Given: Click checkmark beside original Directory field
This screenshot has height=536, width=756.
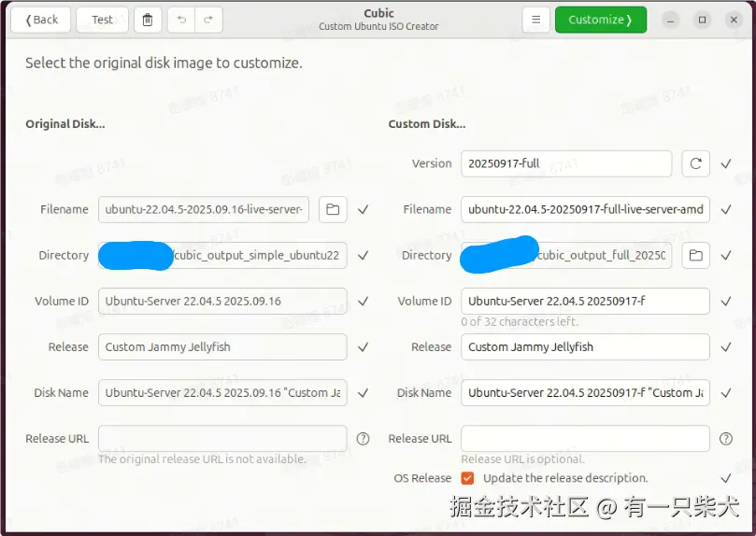Looking at the screenshot, I should coord(364,255).
